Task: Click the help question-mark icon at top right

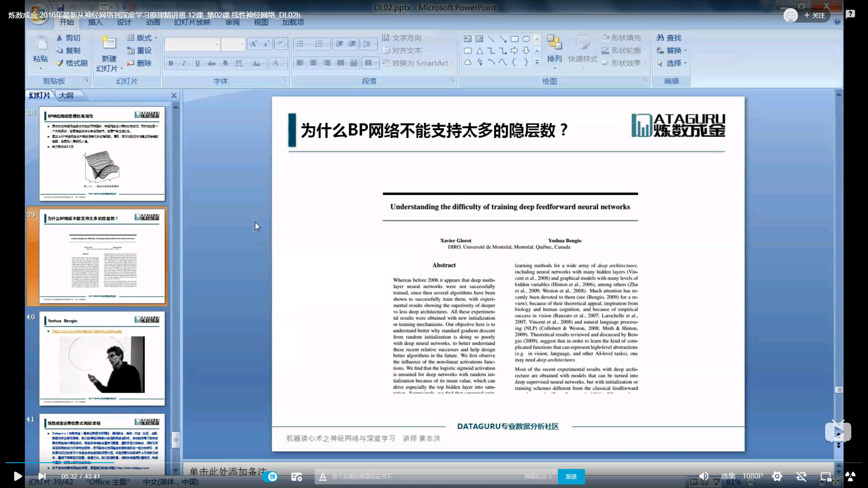Action: (850, 14)
